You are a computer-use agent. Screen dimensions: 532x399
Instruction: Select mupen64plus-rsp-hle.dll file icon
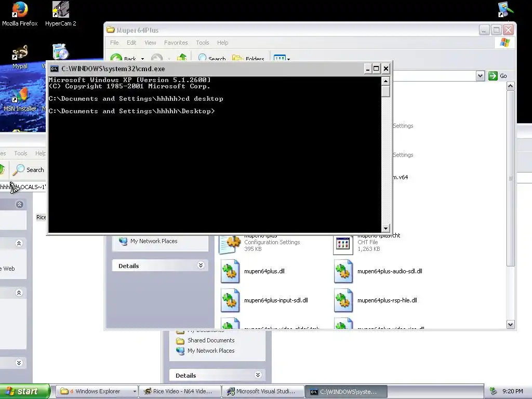(343, 300)
